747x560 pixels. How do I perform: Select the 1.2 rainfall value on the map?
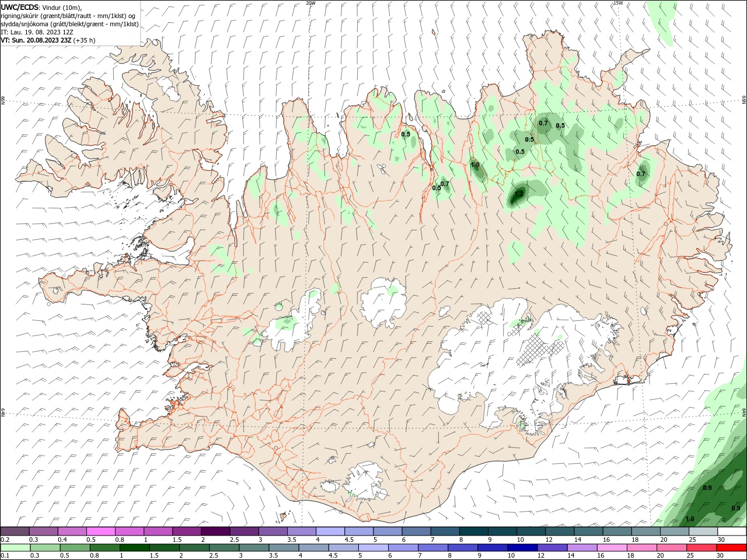coord(519,193)
